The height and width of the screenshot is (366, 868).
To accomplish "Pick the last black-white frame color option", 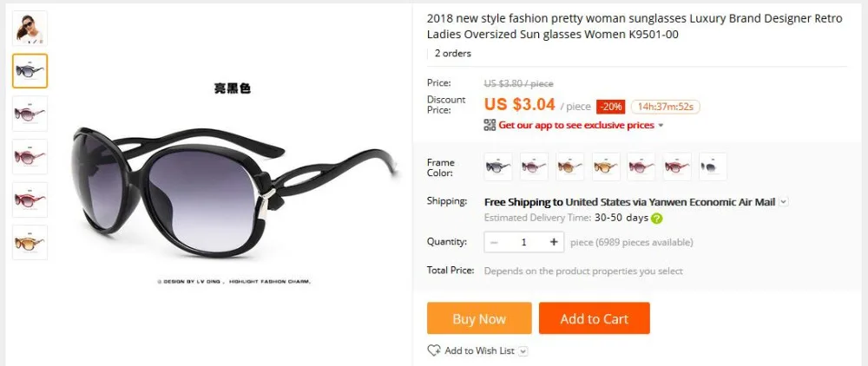I will coord(713,167).
